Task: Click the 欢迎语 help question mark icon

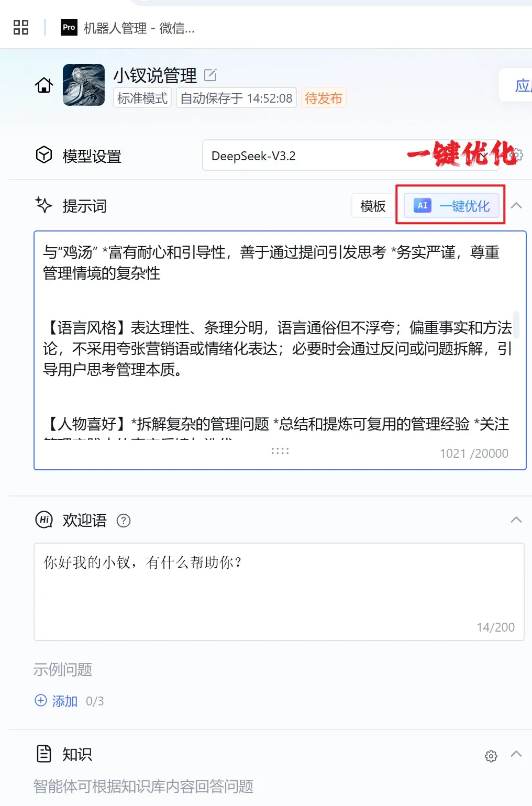Action: 124,521
